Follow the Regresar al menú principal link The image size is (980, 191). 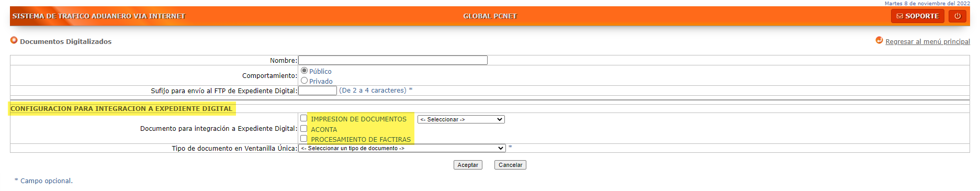tap(928, 42)
